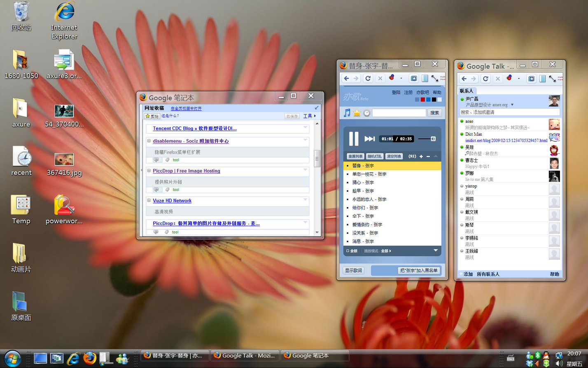Skip to the next track
Viewport: 588px width, 368px height.
tap(370, 139)
